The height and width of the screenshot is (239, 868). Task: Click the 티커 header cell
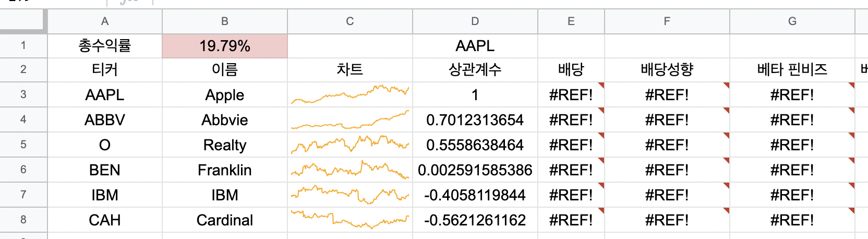click(x=105, y=69)
